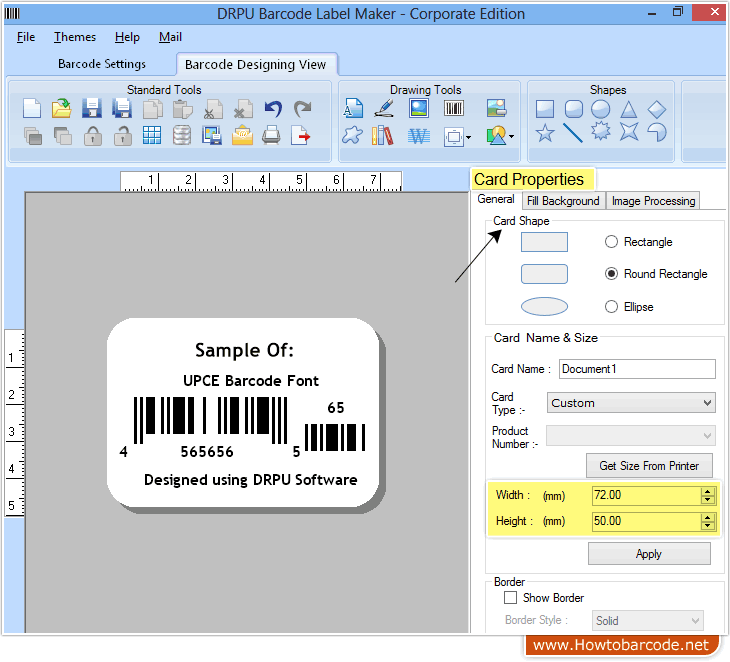Select the triangle shape

pos(629,109)
